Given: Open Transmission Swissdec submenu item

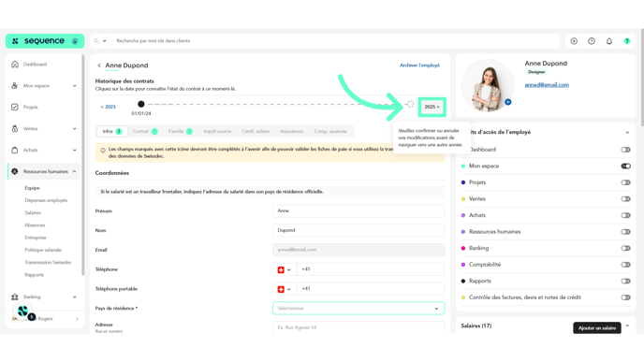Looking at the screenshot, I should point(48,262).
